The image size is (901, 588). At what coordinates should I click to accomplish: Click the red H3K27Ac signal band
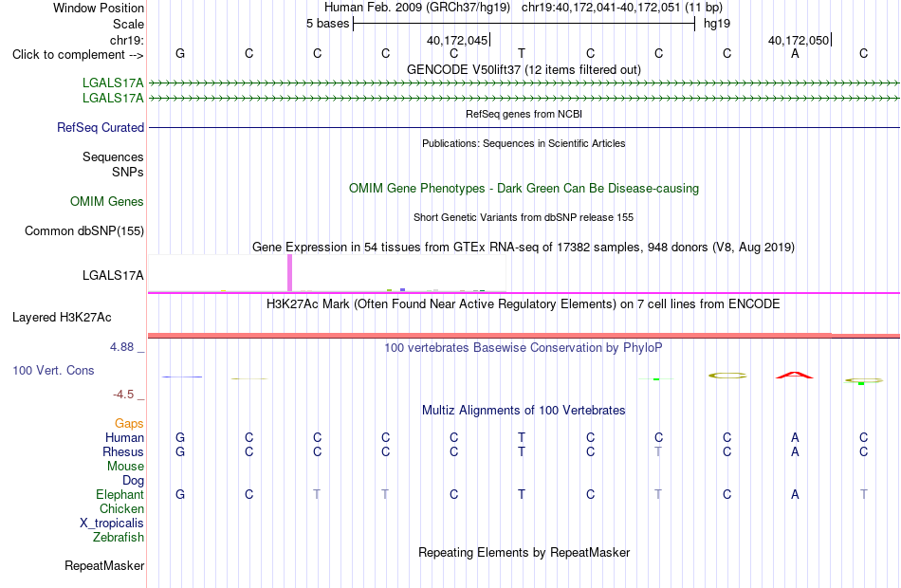coord(524,336)
